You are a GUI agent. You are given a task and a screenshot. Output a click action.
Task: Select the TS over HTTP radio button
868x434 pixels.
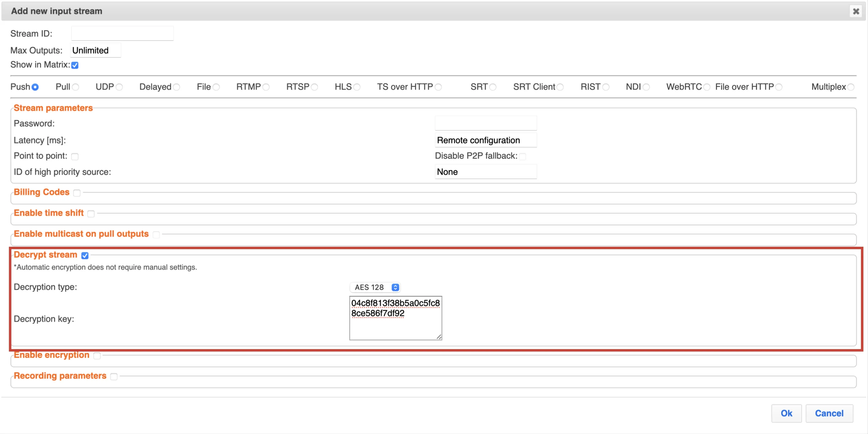tap(438, 87)
